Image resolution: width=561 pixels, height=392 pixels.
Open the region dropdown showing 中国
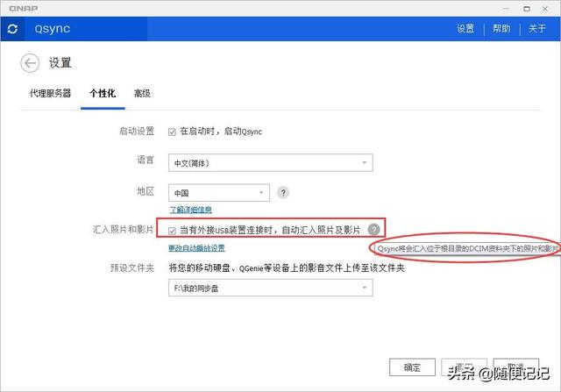219,193
